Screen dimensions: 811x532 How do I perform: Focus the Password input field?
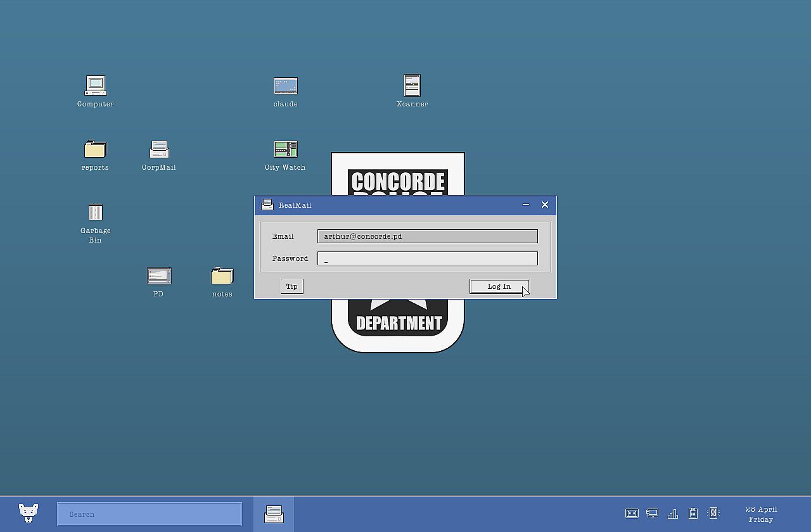[x=427, y=258]
